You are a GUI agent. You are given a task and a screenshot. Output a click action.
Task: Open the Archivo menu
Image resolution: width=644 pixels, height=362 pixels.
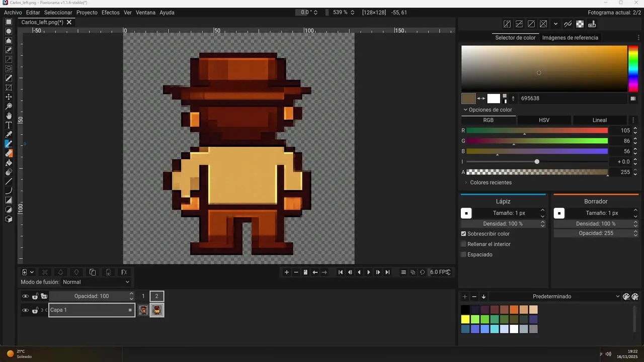[x=13, y=13]
